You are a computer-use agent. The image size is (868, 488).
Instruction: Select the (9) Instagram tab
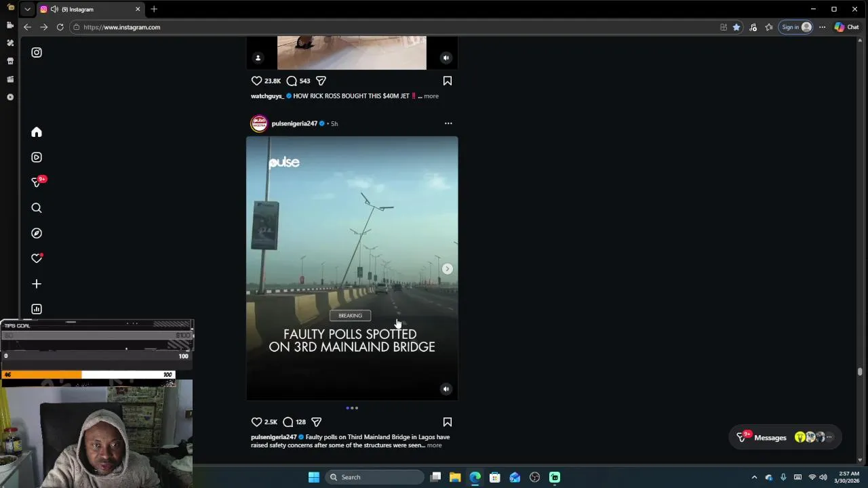[x=90, y=9]
